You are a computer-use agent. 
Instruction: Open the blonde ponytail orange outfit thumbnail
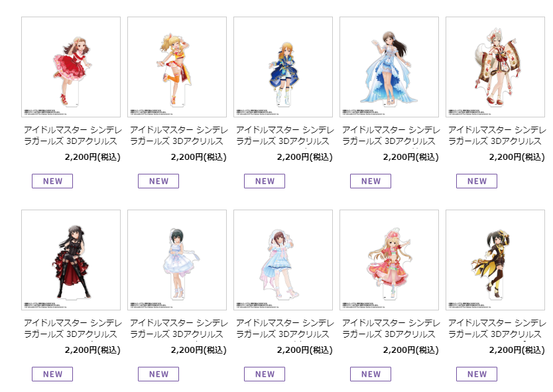[x=177, y=67]
